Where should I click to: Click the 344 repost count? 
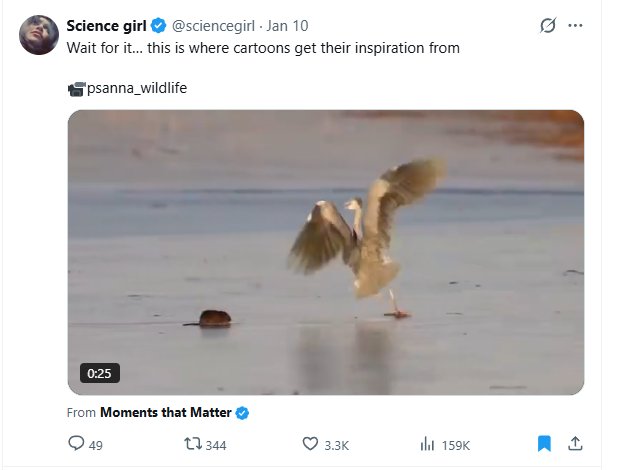pos(216,444)
